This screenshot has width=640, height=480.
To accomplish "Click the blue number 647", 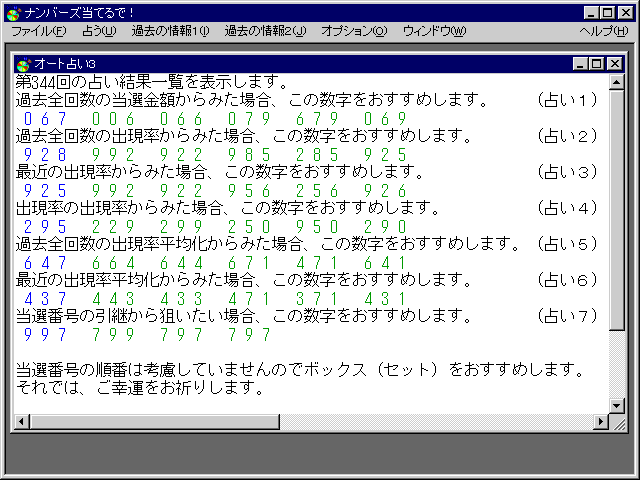I will coord(45,263).
